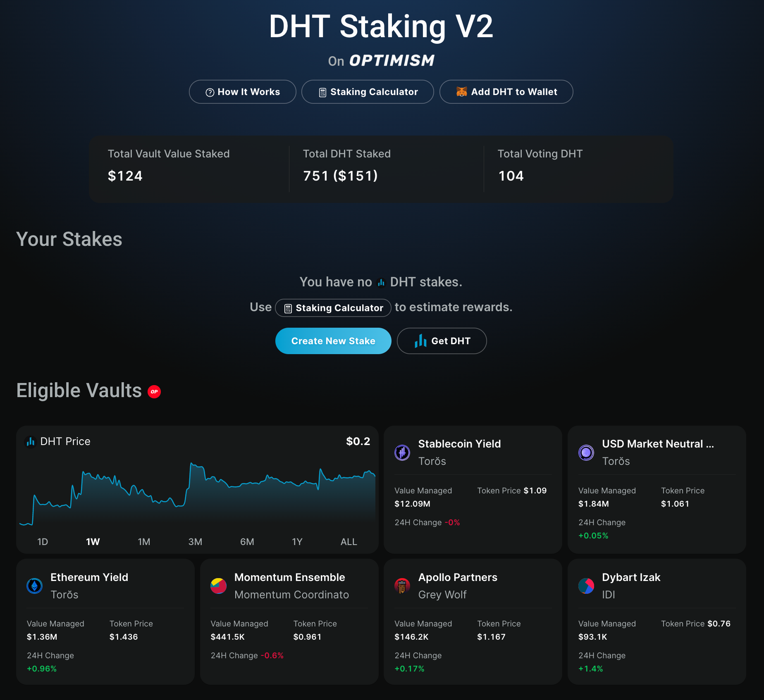764x700 pixels.
Task: Click the Dybart Izak token price $0.76
Action: [x=719, y=624]
